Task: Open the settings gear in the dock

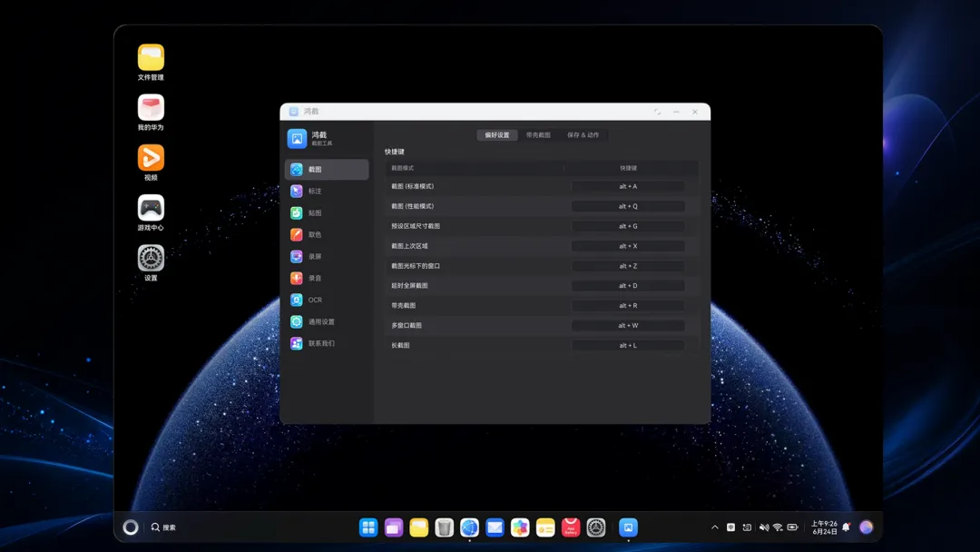Action: coord(596,527)
